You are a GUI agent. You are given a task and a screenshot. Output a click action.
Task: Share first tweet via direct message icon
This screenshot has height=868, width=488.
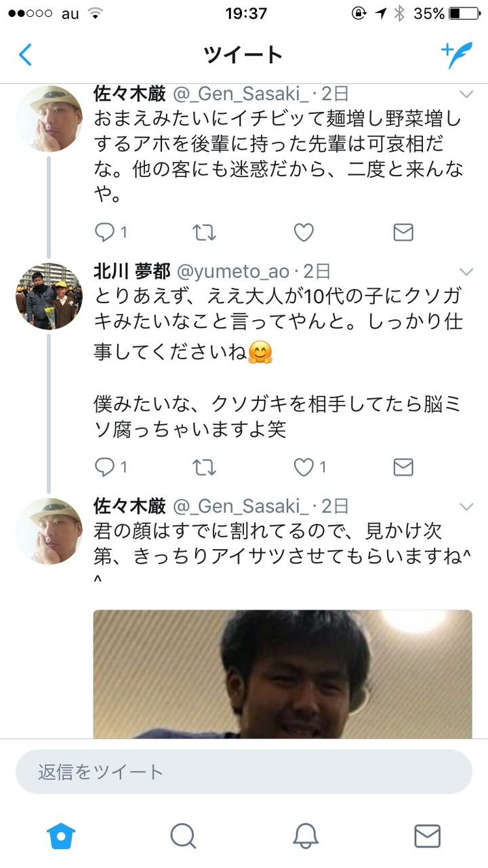tap(403, 233)
